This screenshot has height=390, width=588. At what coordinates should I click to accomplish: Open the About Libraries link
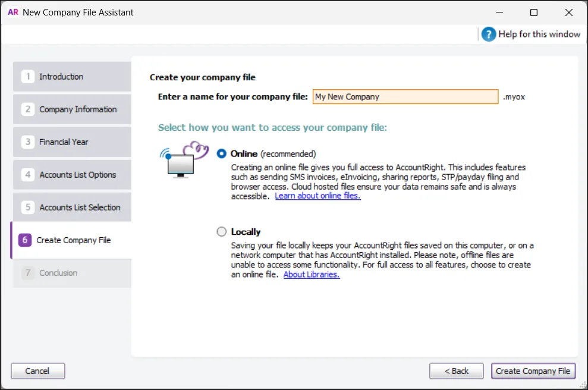pyautogui.click(x=311, y=274)
